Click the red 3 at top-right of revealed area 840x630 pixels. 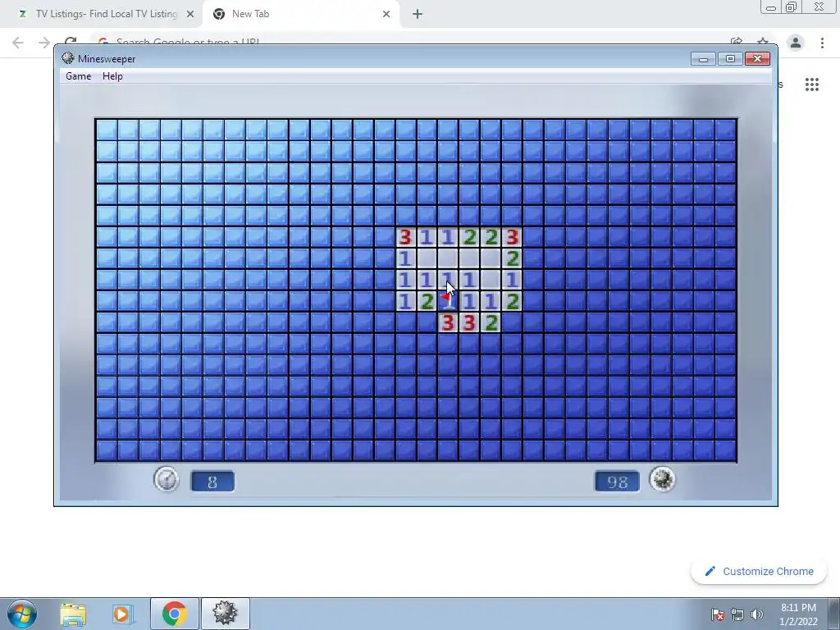click(512, 237)
